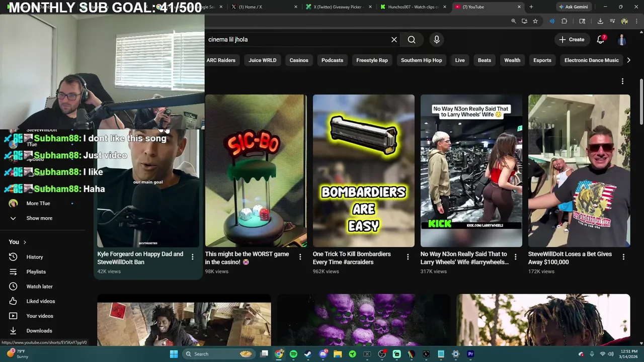Select the Beats topic chip
This screenshot has height=362, width=644.
click(x=485, y=60)
